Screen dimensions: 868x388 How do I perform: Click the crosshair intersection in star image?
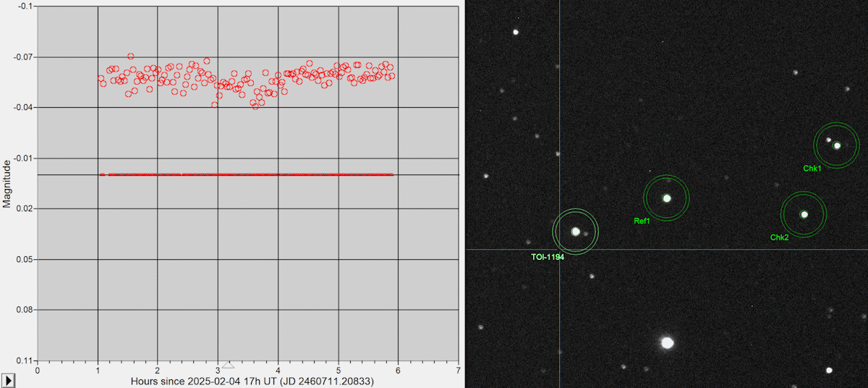click(x=559, y=250)
